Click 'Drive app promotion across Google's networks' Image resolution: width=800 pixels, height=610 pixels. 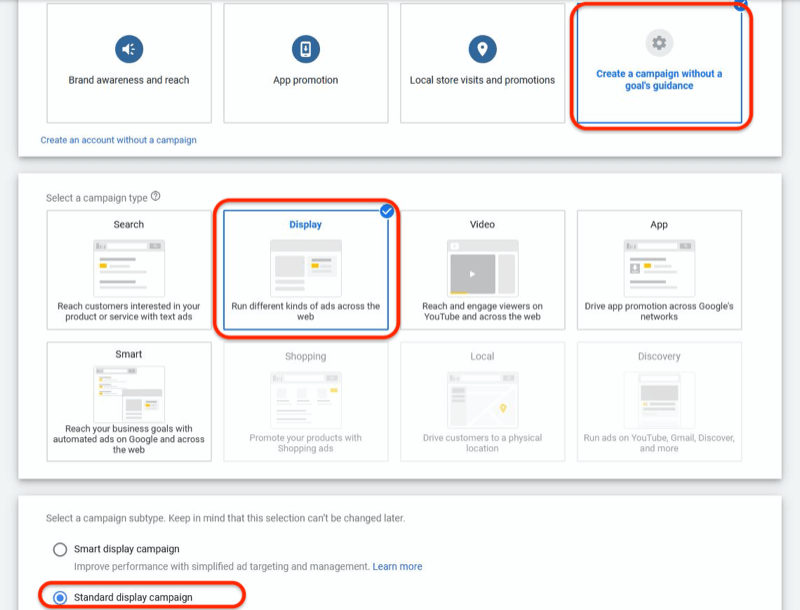pyautogui.click(x=659, y=311)
